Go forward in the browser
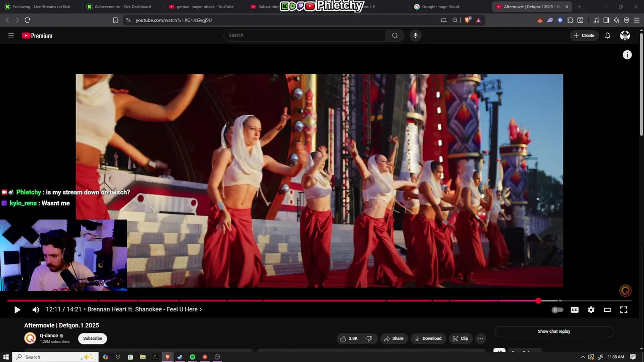Screen dimensions: 644x362 17,20
